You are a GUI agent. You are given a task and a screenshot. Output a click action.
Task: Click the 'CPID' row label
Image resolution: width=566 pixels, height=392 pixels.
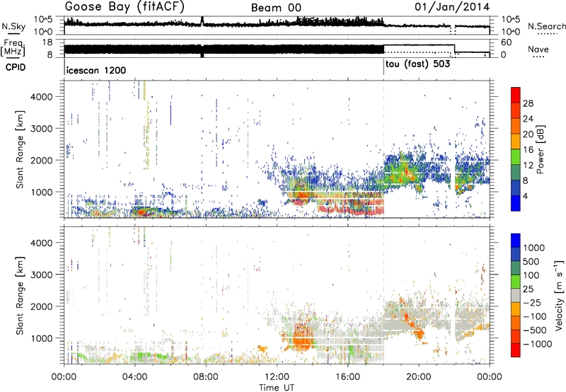(x=16, y=67)
